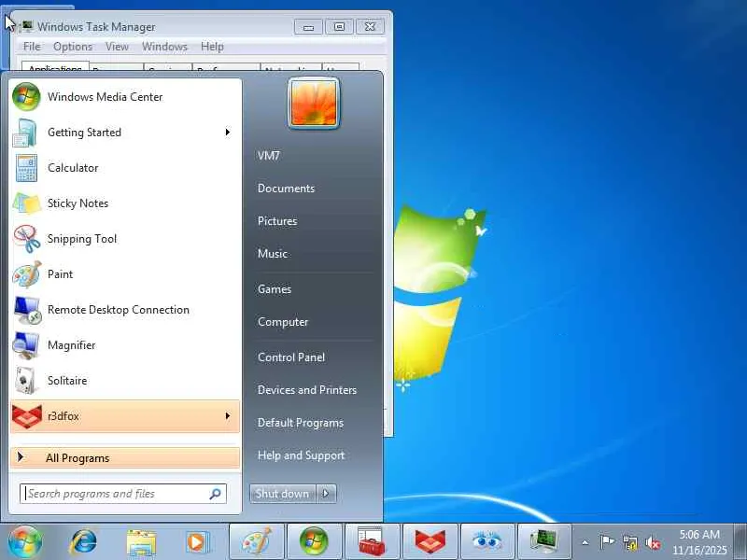Open Computer from Start menu
Image resolution: width=747 pixels, height=560 pixels.
coord(283,322)
